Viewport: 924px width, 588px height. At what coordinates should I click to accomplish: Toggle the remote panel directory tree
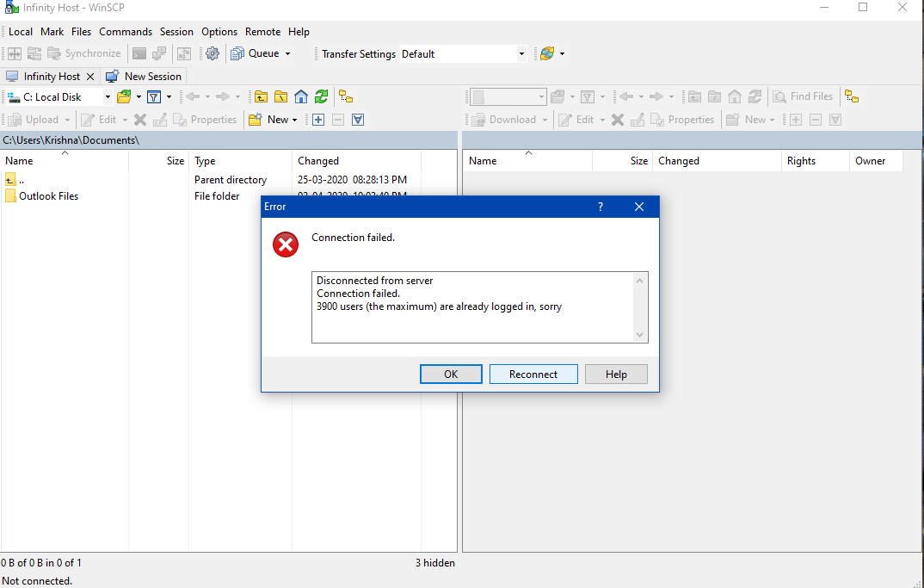coord(852,96)
